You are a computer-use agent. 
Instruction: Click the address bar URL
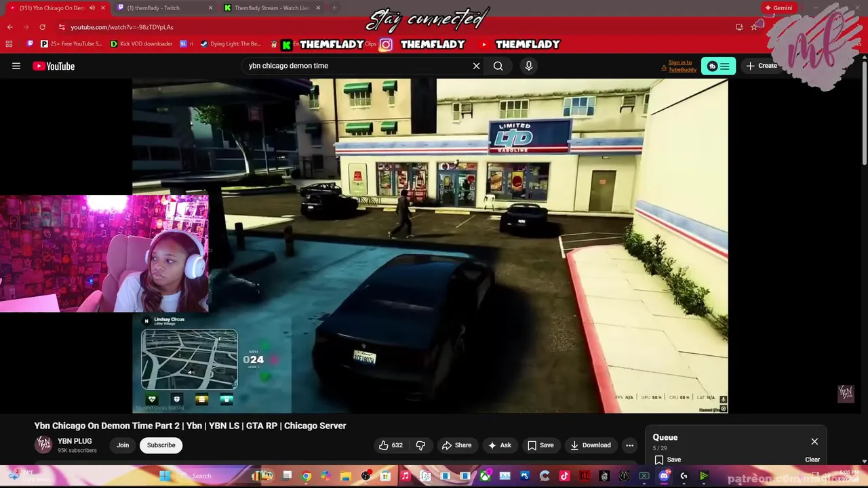(122, 27)
